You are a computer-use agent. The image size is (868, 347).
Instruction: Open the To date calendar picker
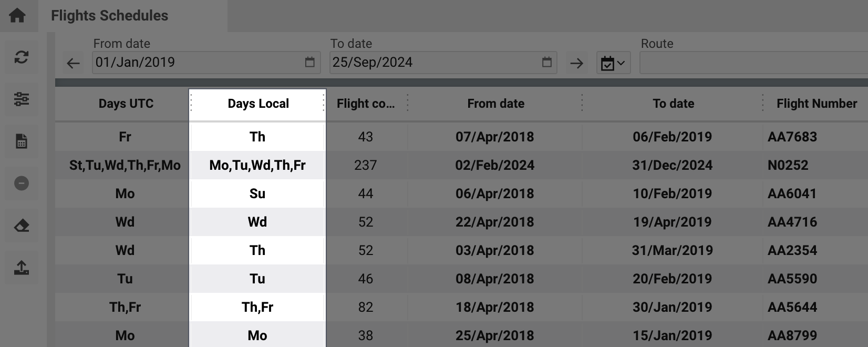point(547,62)
